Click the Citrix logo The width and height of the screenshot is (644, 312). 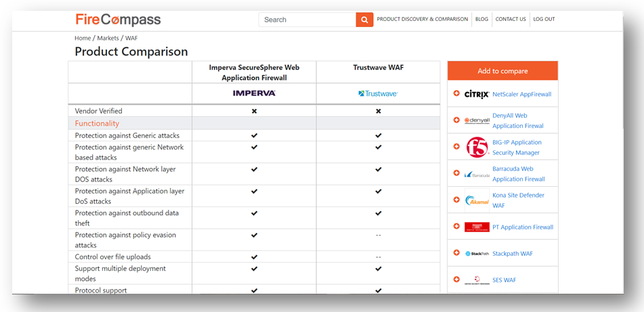click(x=477, y=94)
